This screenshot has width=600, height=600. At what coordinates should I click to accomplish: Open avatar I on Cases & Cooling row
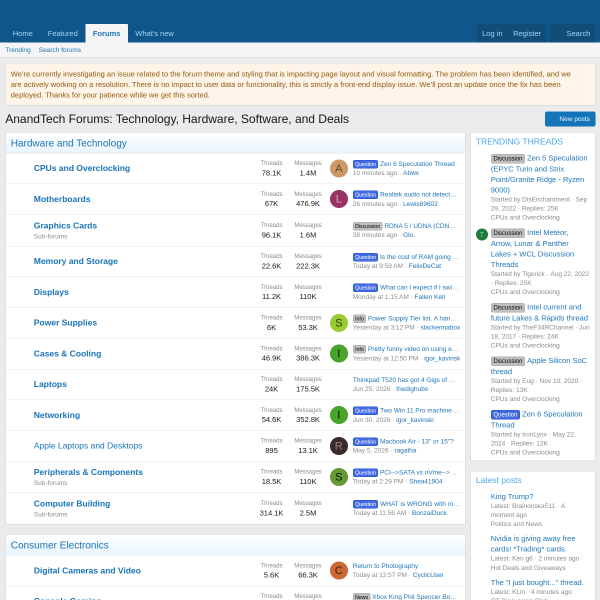click(339, 354)
